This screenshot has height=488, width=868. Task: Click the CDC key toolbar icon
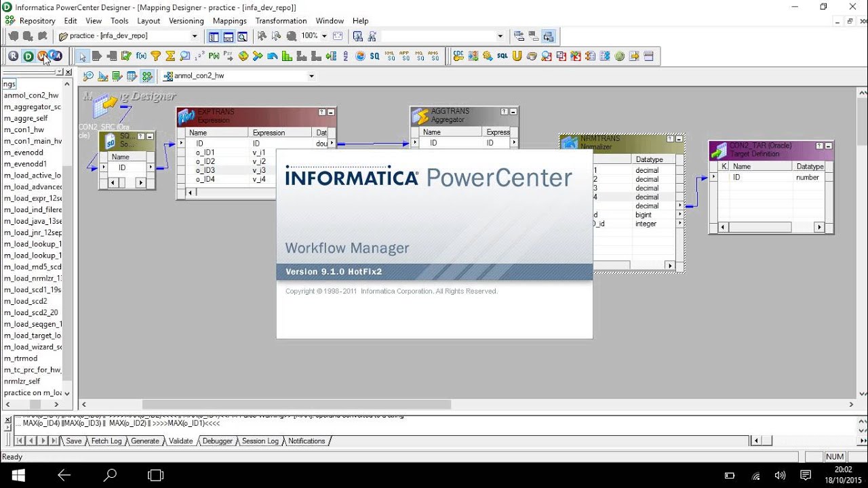458,56
